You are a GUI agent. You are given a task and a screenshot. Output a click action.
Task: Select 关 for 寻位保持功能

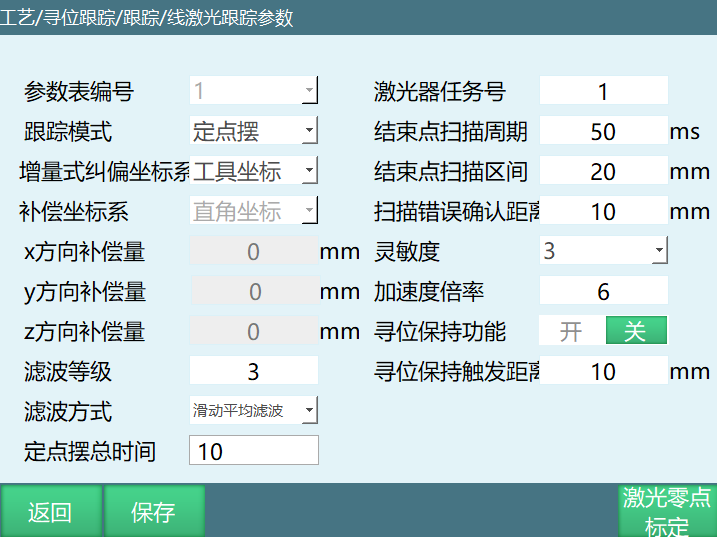(636, 331)
